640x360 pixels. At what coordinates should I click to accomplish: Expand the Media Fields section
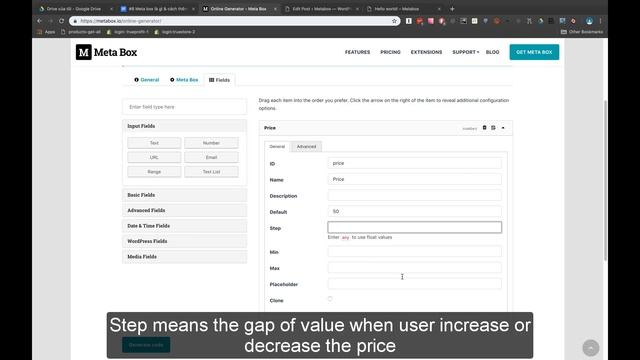(x=184, y=257)
